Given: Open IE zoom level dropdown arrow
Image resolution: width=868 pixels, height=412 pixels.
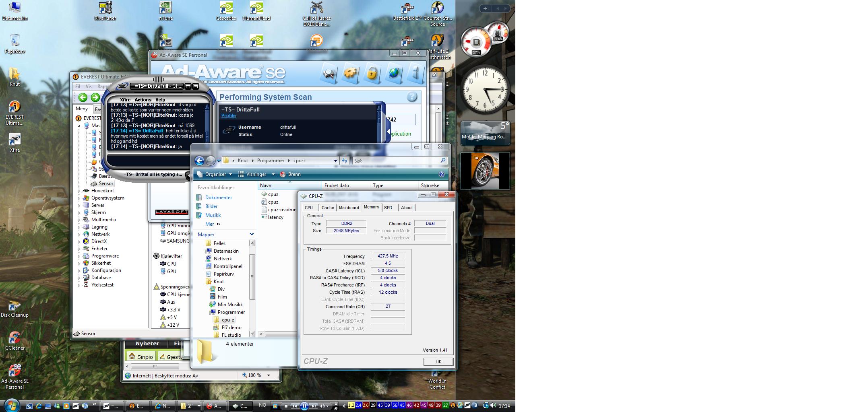Looking at the screenshot, I should click(269, 375).
